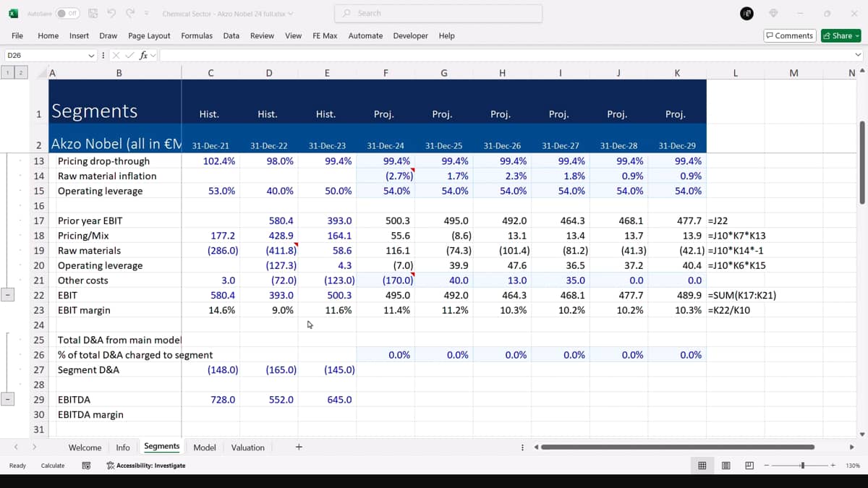Click the Share button

click(x=841, y=35)
